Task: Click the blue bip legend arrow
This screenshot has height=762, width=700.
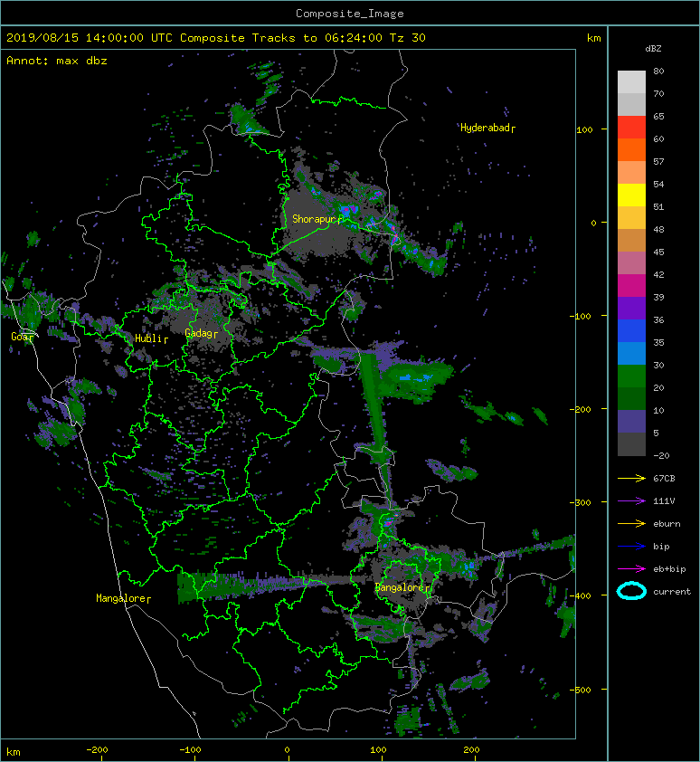Action: 631,547
